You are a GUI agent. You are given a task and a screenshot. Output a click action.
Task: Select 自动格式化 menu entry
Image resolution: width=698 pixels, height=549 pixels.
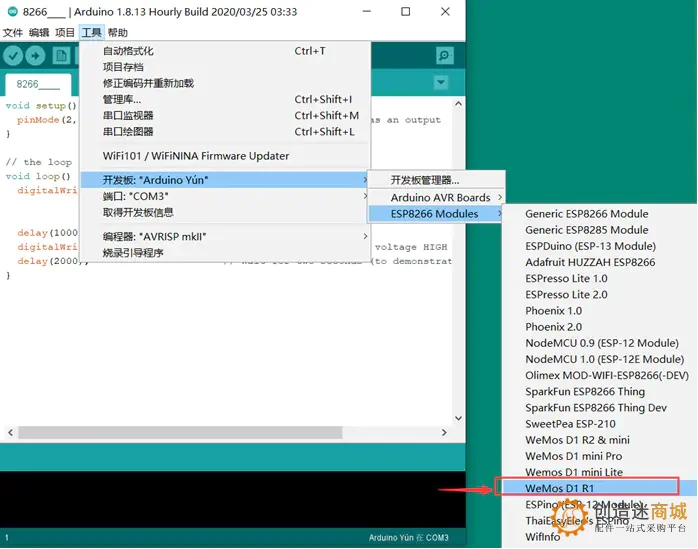tap(225, 51)
